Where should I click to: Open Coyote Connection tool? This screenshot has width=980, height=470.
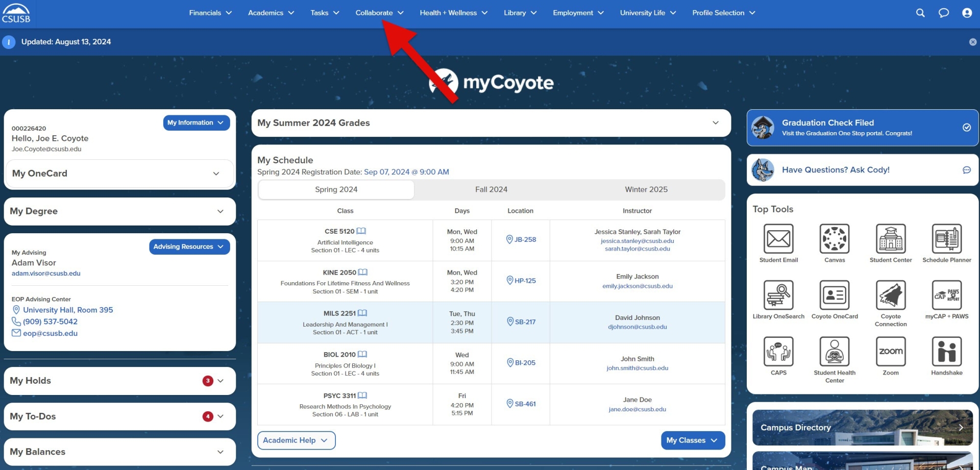(x=891, y=295)
